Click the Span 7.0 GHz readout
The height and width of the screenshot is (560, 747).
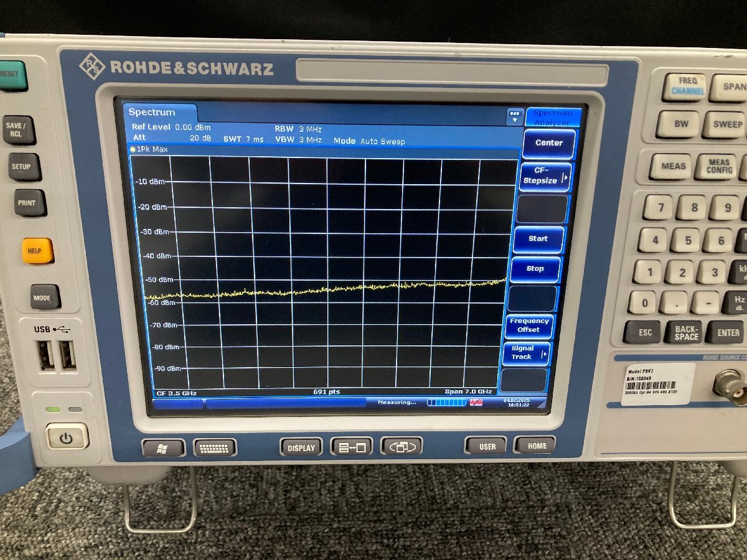tap(468, 391)
